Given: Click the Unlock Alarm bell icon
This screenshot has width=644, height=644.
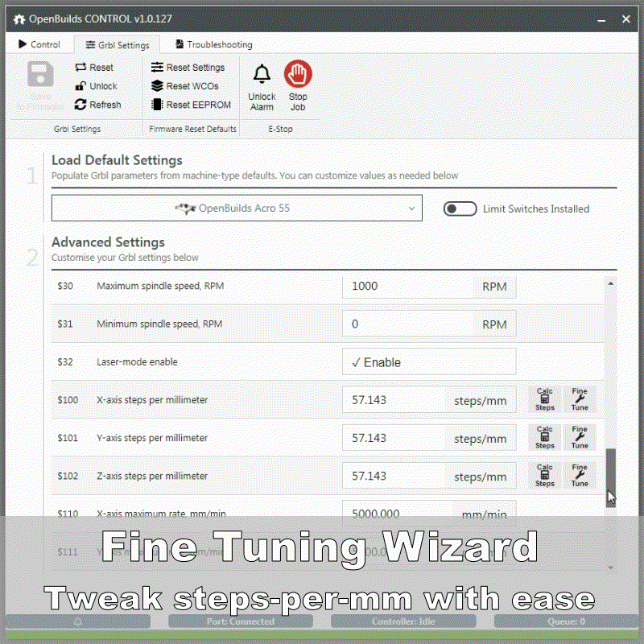Looking at the screenshot, I should click(x=262, y=75).
